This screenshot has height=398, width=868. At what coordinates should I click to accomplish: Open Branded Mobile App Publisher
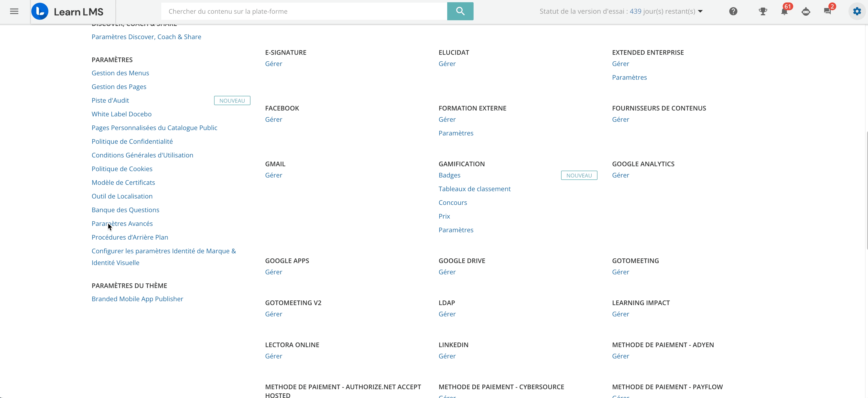(x=138, y=299)
